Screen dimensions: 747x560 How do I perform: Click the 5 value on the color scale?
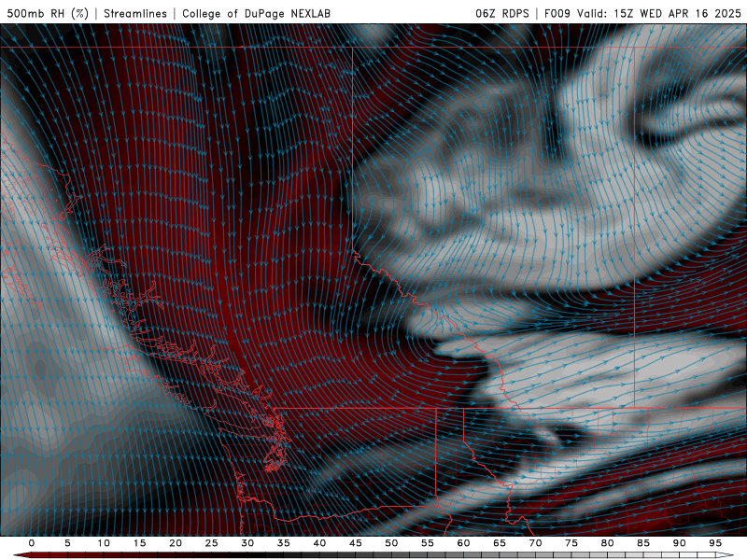click(67, 543)
